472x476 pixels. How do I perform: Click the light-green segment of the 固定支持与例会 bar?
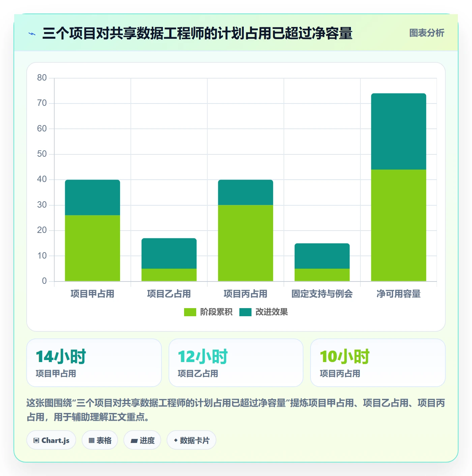tap(322, 275)
